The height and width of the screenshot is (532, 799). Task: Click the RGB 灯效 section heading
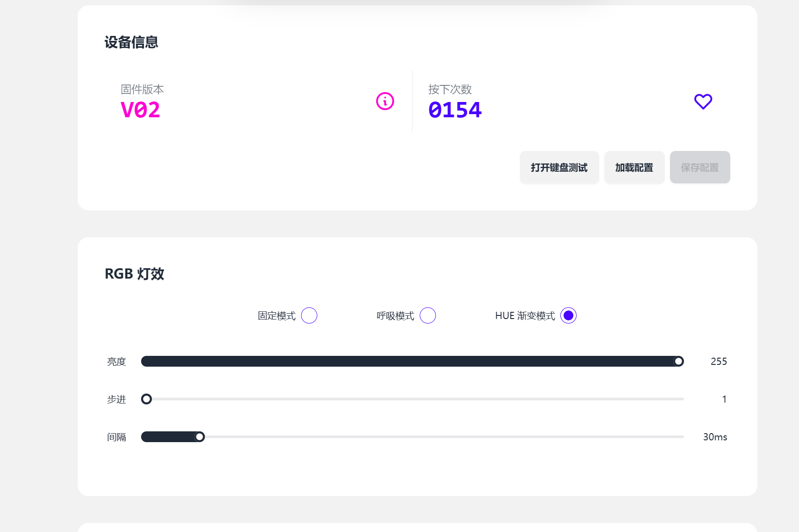(x=134, y=274)
